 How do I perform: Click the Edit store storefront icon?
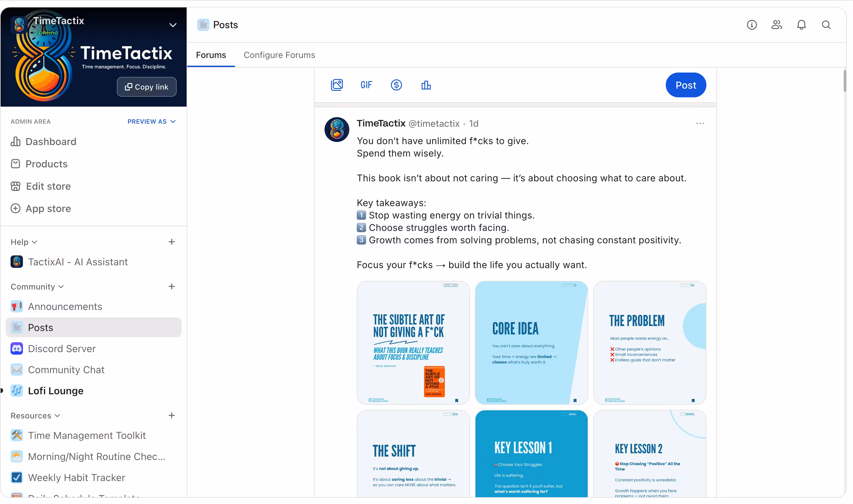point(15,186)
